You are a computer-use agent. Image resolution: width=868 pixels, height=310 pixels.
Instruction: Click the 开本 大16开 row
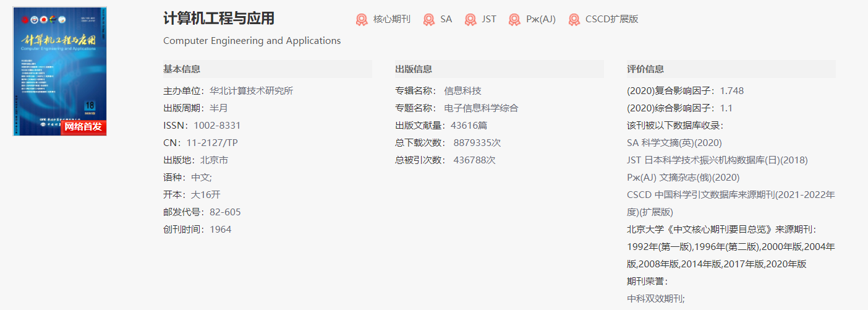pyautogui.click(x=191, y=195)
